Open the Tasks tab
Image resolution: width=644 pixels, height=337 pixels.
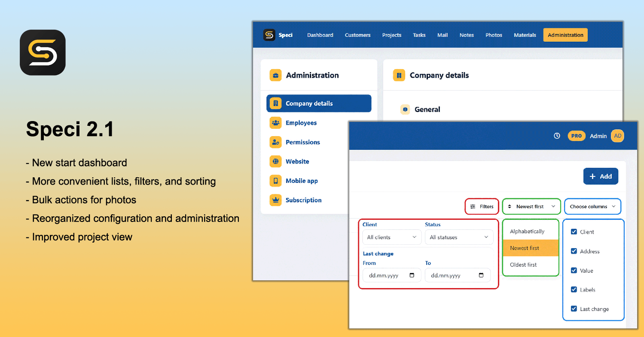click(x=419, y=35)
